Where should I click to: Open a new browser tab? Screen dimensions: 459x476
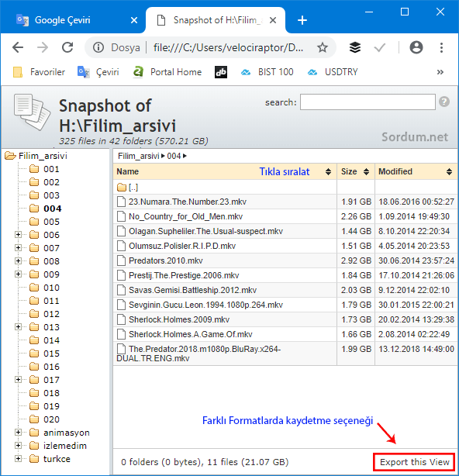pyautogui.click(x=302, y=20)
